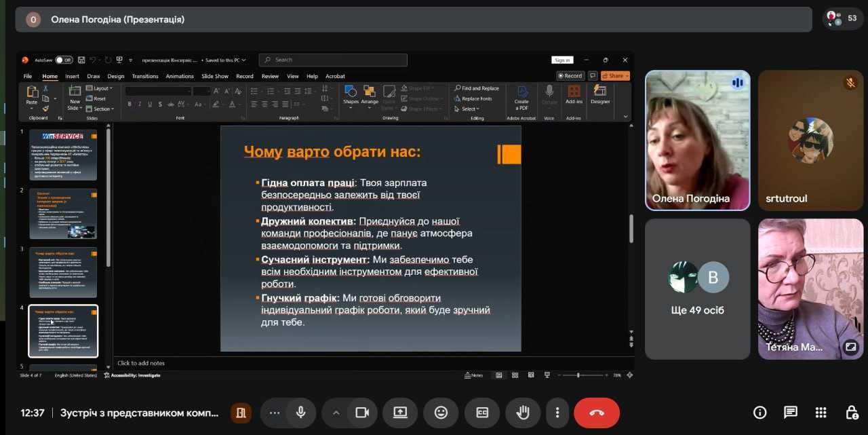The height and width of the screenshot is (435, 868).
Task: Click the Record button in PowerPoint
Action: 570,76
